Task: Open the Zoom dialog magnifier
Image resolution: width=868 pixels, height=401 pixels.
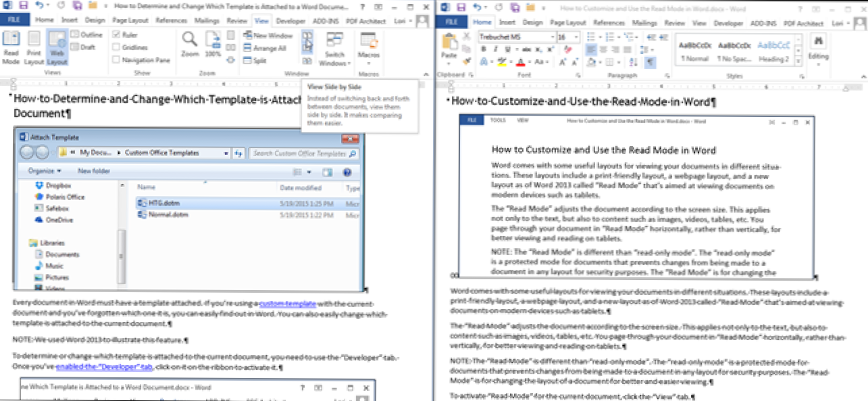Action: (x=190, y=44)
